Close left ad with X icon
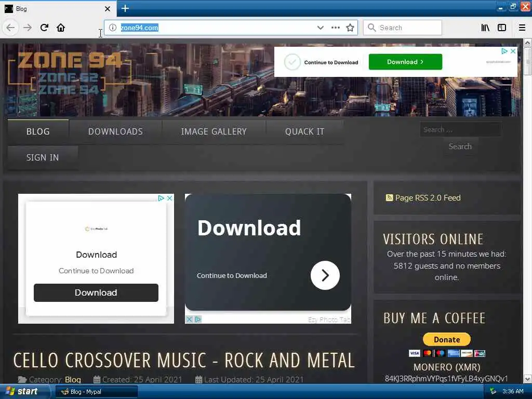Screen dimensions: 532x399 170,198
